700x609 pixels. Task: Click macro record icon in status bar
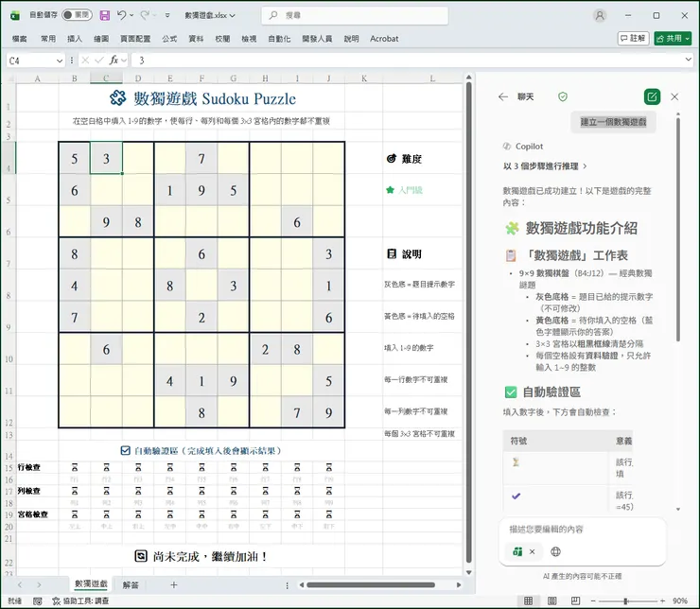(38, 601)
